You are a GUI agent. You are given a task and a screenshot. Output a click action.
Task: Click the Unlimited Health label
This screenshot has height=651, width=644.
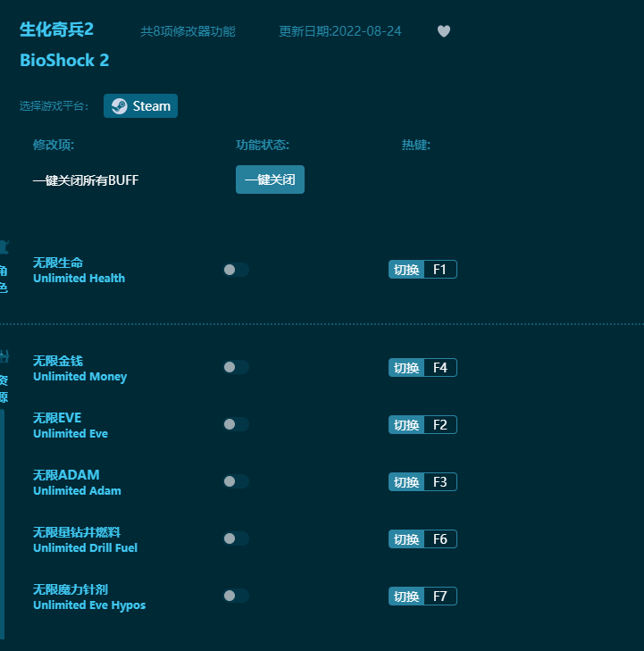(79, 278)
